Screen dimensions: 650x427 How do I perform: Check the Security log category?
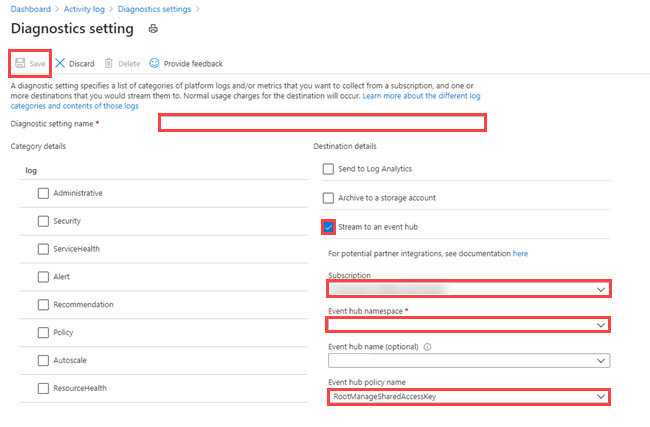[x=43, y=221]
